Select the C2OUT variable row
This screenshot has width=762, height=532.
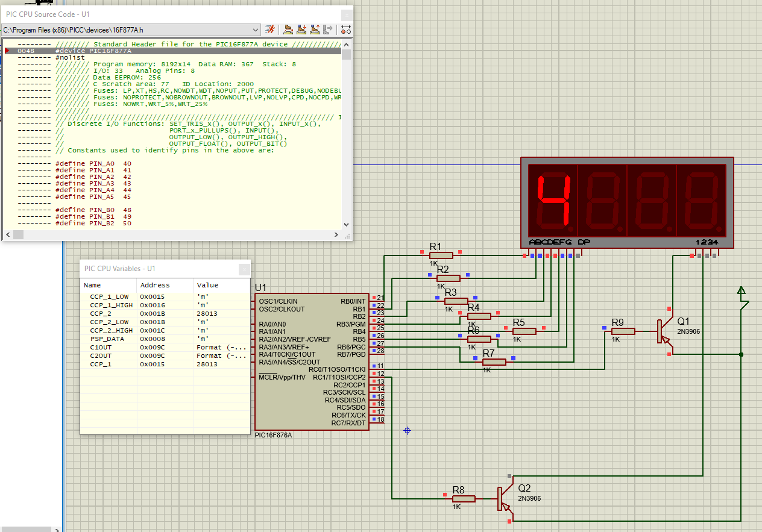tap(165, 355)
